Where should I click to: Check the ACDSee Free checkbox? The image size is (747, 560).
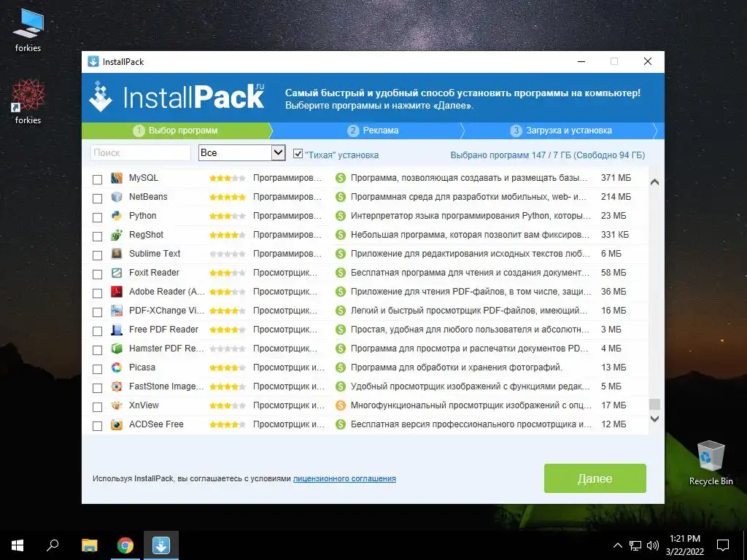point(97,426)
